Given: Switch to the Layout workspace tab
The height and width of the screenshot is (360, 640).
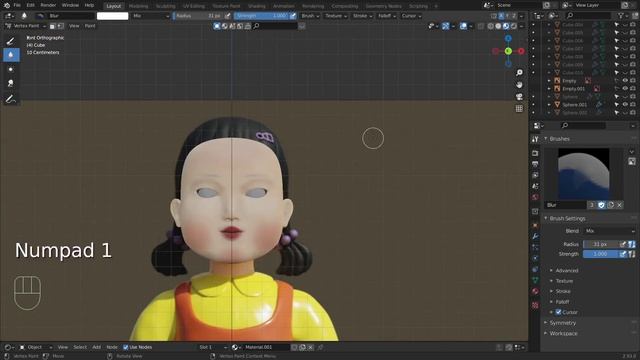Looking at the screenshot, I should (113, 6).
